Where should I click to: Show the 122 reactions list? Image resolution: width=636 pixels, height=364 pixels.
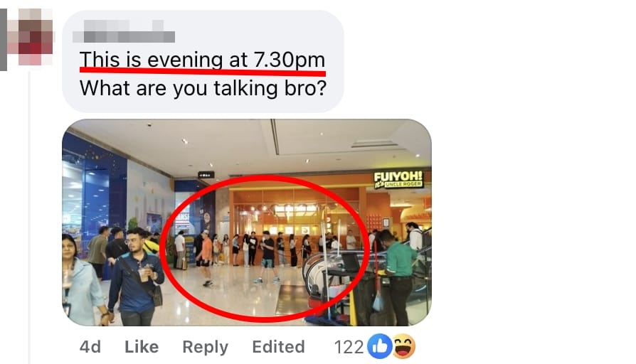click(349, 347)
